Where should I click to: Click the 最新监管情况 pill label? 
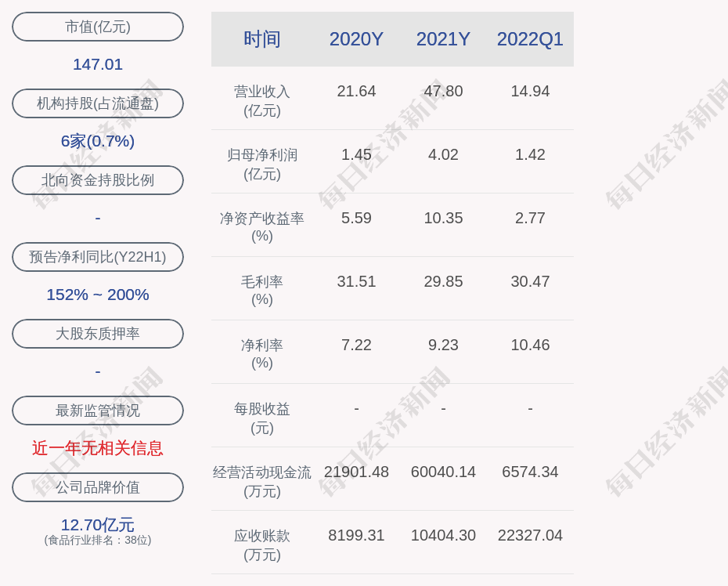click(x=98, y=411)
